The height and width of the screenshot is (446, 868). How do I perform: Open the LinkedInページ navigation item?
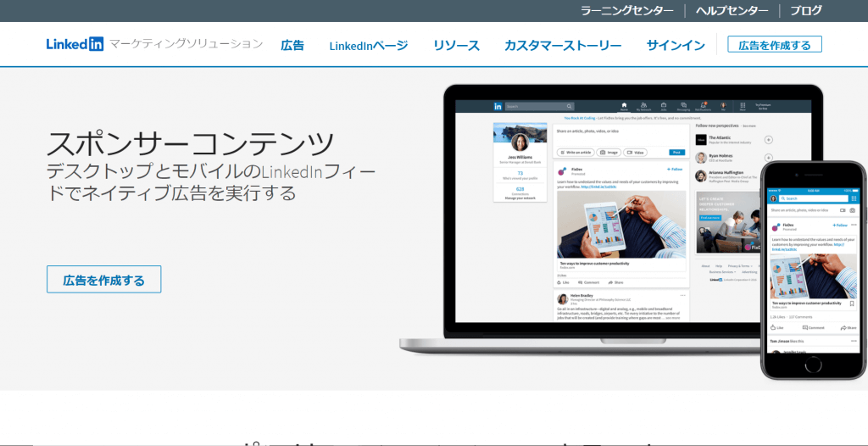pos(368,46)
